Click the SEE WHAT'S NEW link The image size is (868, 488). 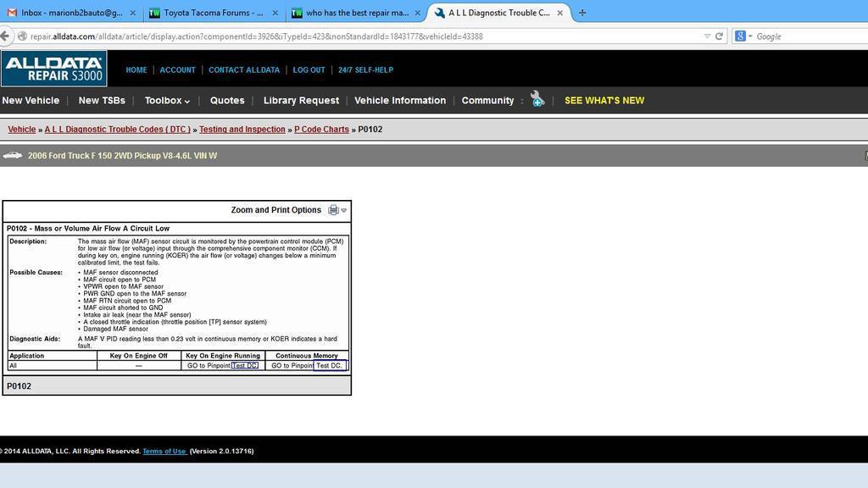pos(604,101)
